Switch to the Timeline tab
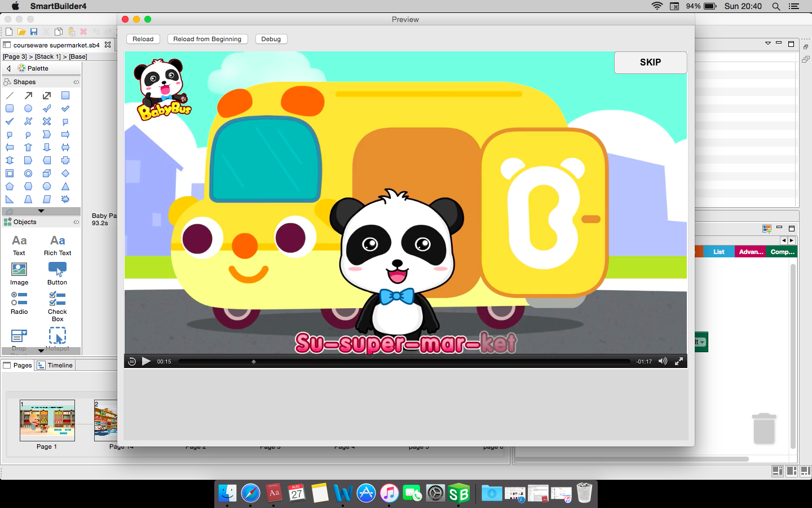The image size is (812, 508). [55, 365]
